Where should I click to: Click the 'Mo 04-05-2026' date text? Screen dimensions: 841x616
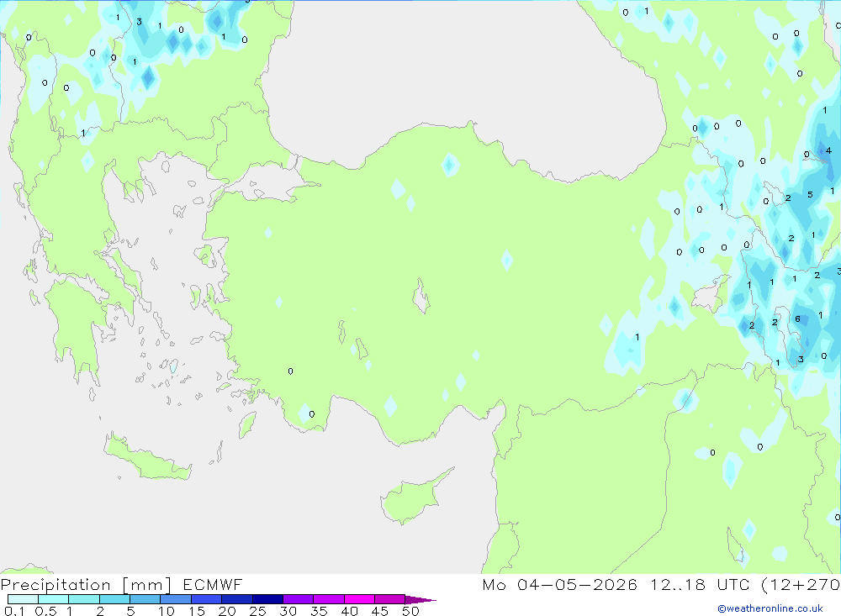point(559,584)
